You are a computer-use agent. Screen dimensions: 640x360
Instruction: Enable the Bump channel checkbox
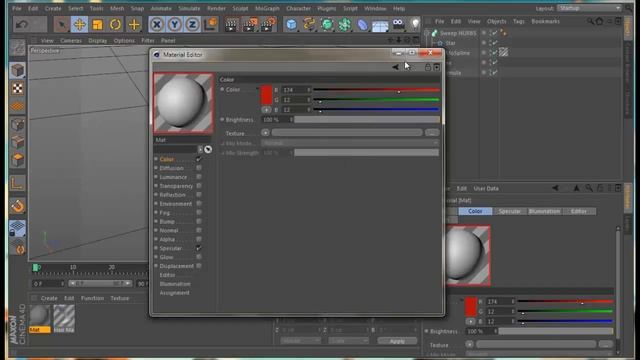tap(198, 222)
